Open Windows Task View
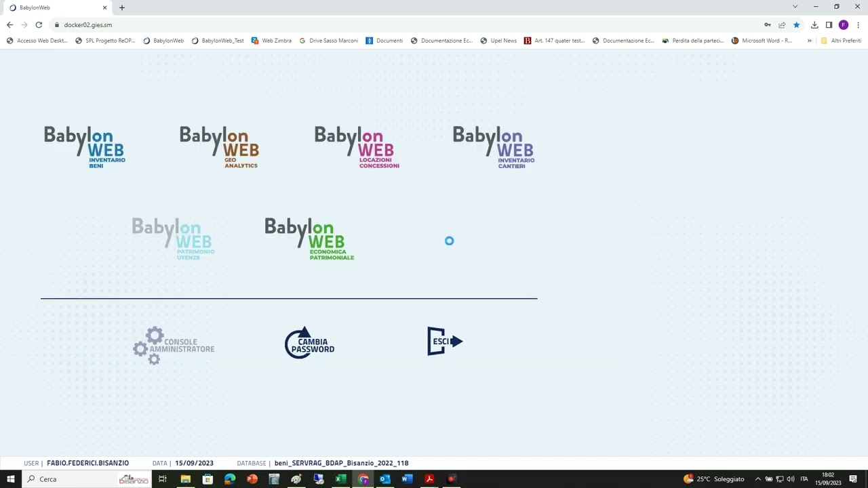The image size is (868, 488). click(163, 479)
